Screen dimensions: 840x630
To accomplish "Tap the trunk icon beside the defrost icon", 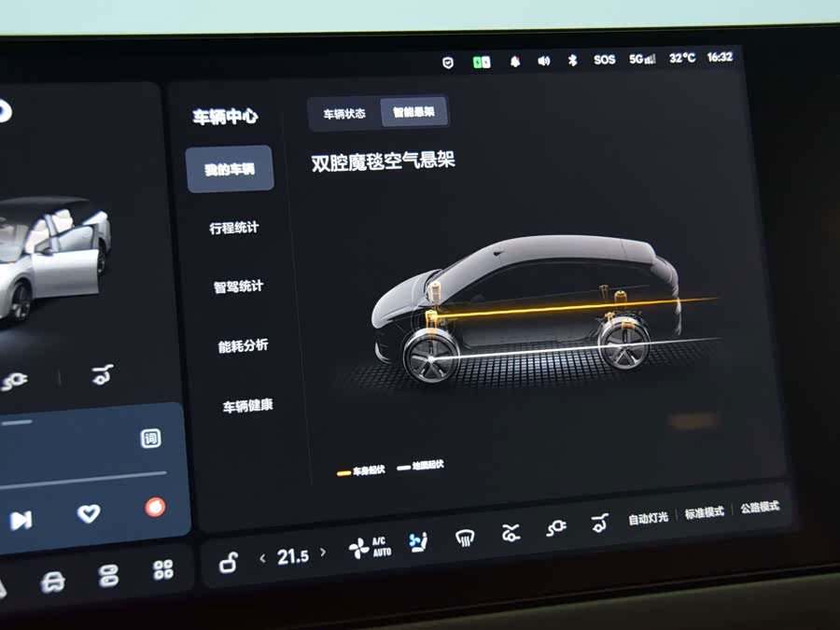I will [511, 533].
